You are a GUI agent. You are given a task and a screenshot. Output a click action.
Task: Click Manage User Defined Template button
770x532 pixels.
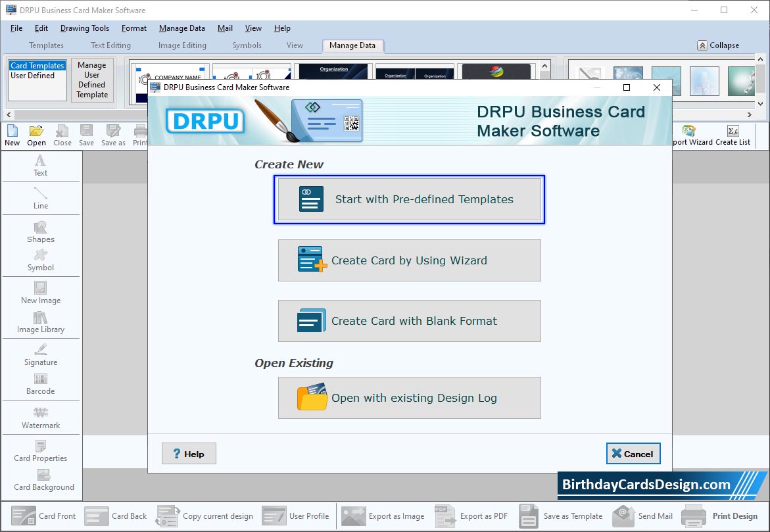click(92, 80)
